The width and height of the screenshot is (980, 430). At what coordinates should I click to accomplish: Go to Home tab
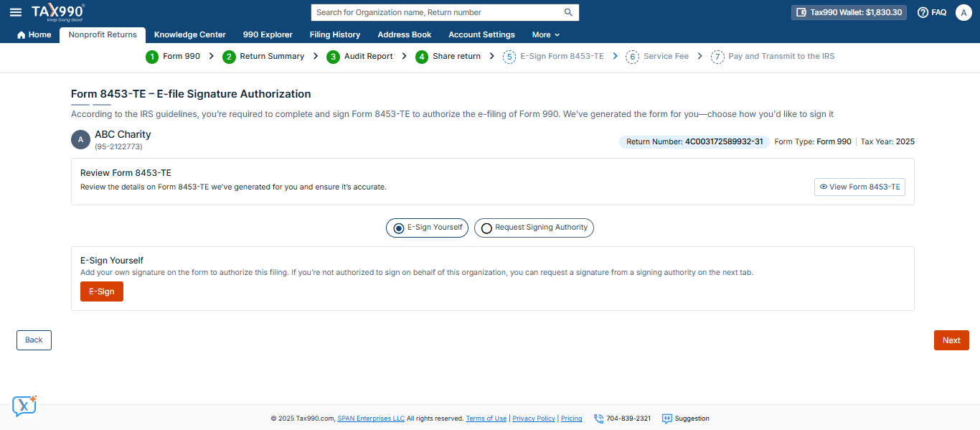coord(34,34)
